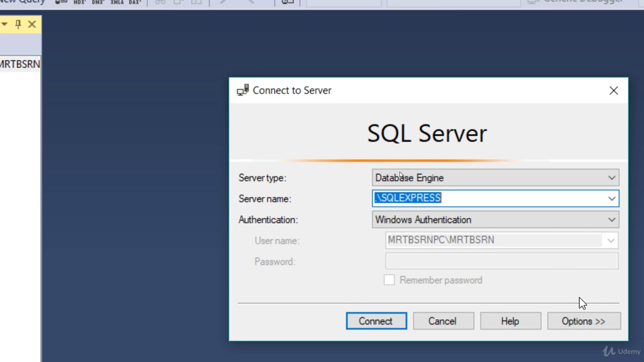
Task: Select the MRTBSRN node in Object Explorer
Action: click(x=20, y=64)
